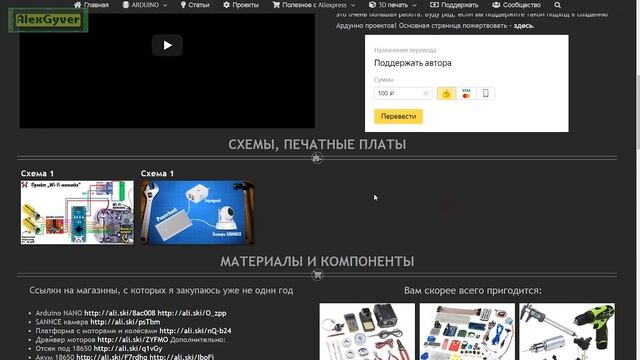Expand the Полезное с Aliexpress dropdown
Image resolution: width=640 pixels, height=360 pixels.
[314, 5]
